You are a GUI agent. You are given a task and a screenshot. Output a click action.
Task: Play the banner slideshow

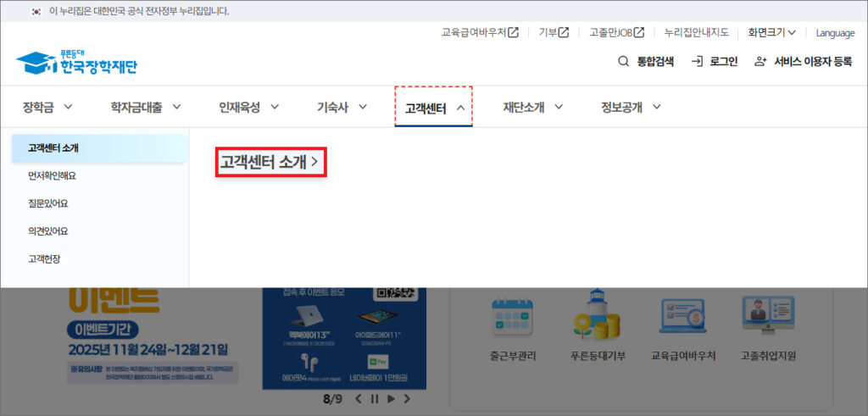coord(391,398)
